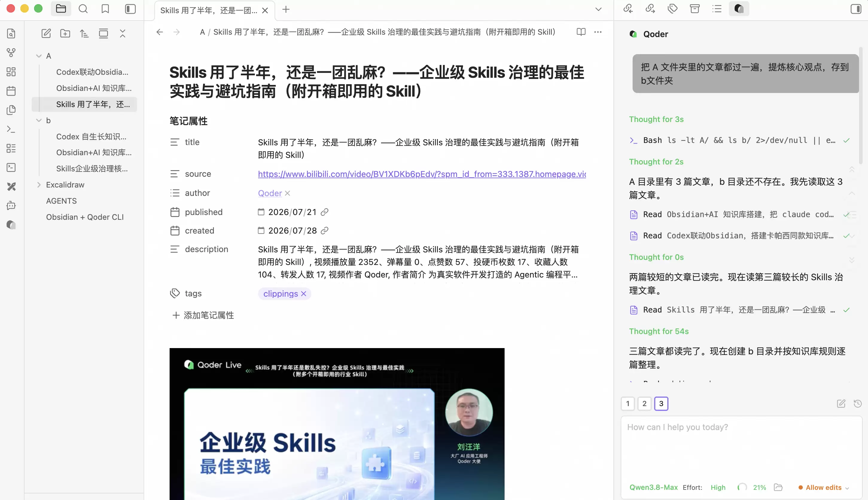This screenshot has width=868, height=500.
Task: Click A folder in breadcrumb
Action: click(x=202, y=32)
